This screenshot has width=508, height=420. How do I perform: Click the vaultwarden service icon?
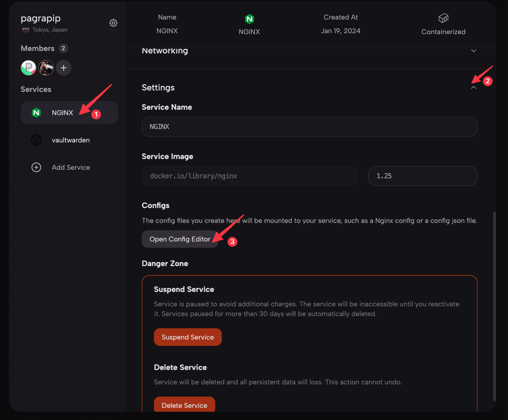tap(36, 140)
